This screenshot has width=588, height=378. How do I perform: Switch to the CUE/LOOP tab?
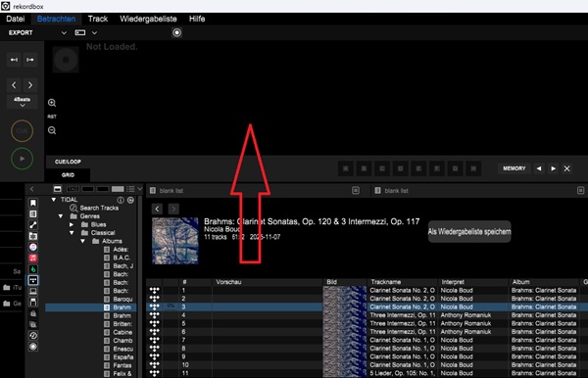coord(68,162)
